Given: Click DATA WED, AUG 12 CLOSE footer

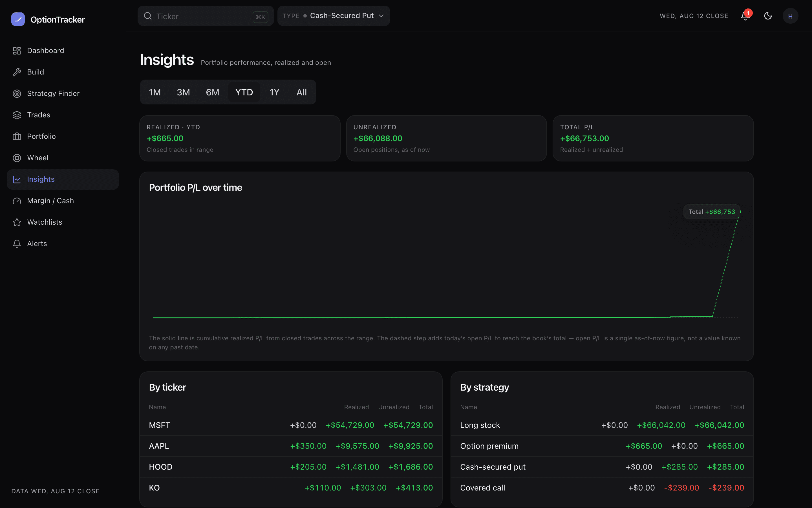Looking at the screenshot, I should (x=55, y=491).
